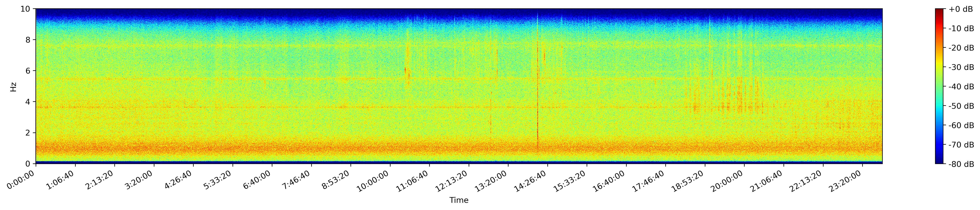Click the 'Hz' y-axis title
This screenshot has width=980, height=210.
click(14, 86)
